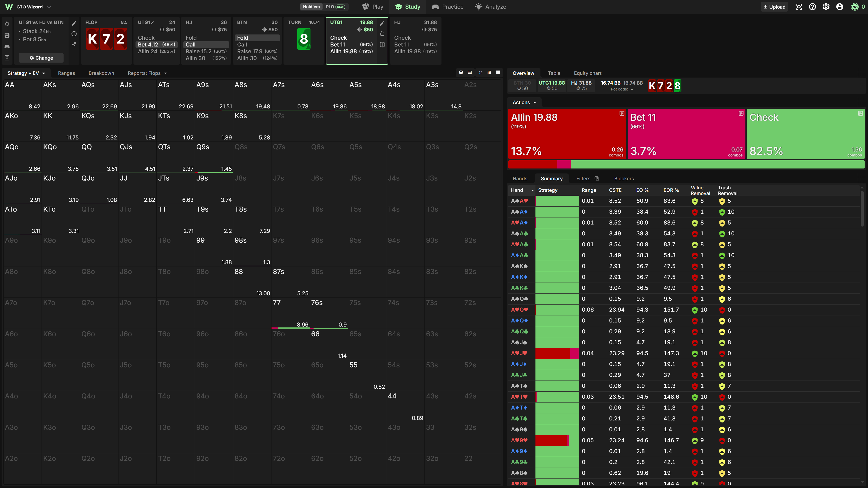Select the Bet 11 action card
868x488 pixels.
point(686,134)
